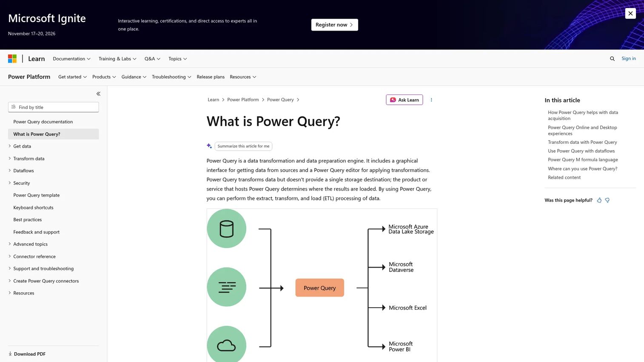Go to Release plans
Screen dimensions: 644x362
pos(211,77)
